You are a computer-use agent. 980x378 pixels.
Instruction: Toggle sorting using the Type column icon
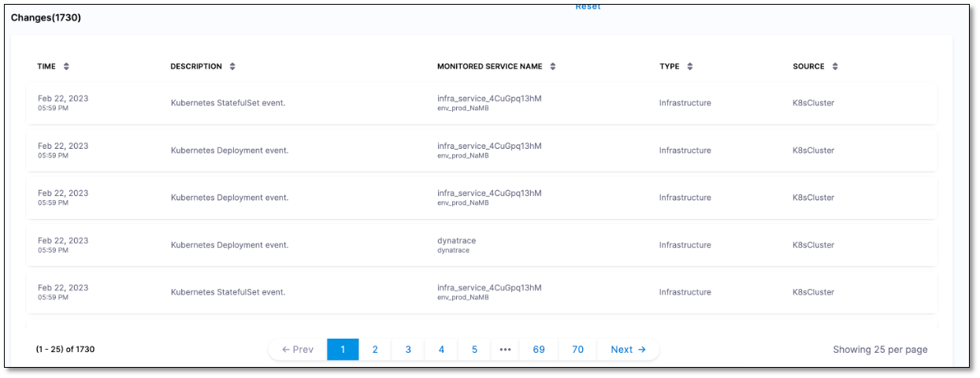[690, 67]
